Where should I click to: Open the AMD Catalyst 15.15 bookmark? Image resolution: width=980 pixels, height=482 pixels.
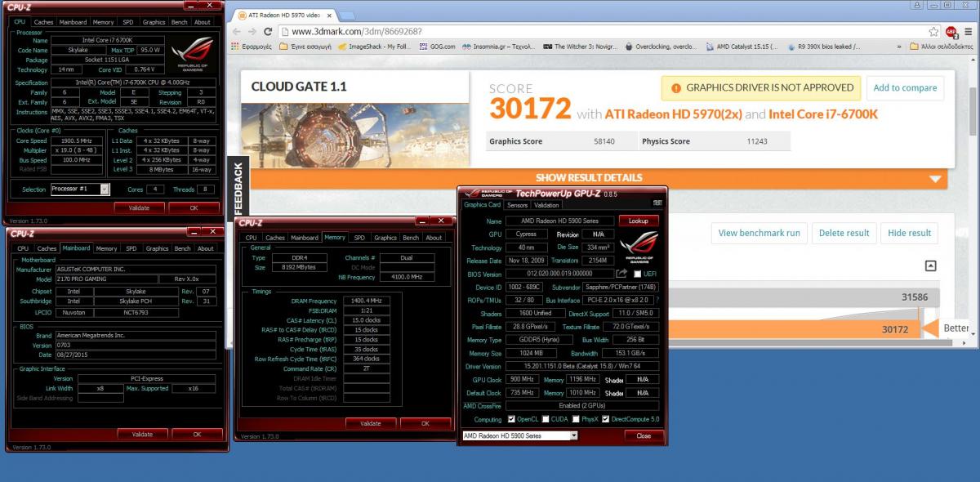[742, 47]
